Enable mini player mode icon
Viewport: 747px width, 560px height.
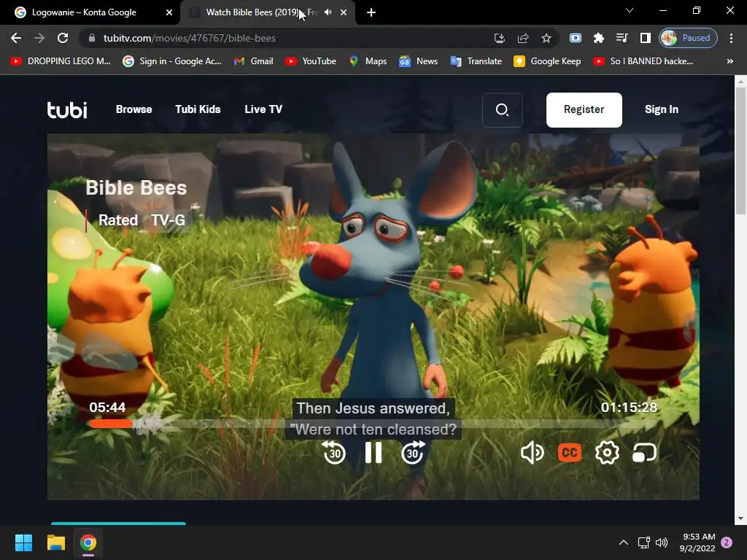[x=645, y=452]
